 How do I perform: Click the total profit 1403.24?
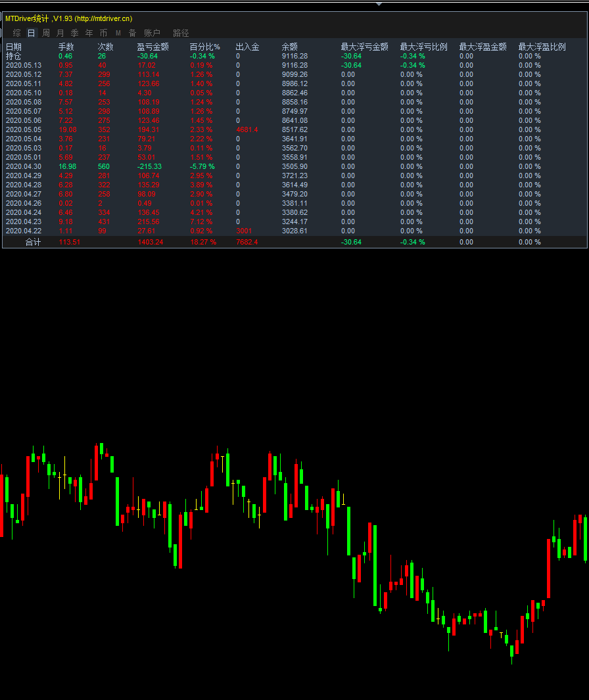pos(151,242)
